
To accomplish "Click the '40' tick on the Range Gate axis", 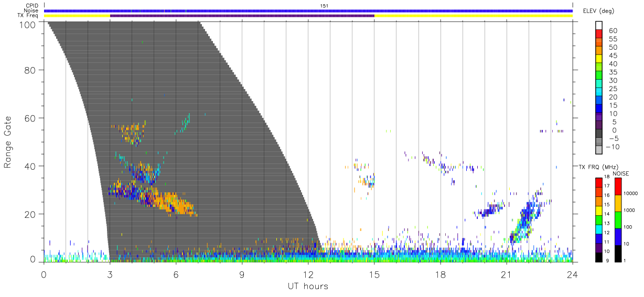I will tap(30, 166).
